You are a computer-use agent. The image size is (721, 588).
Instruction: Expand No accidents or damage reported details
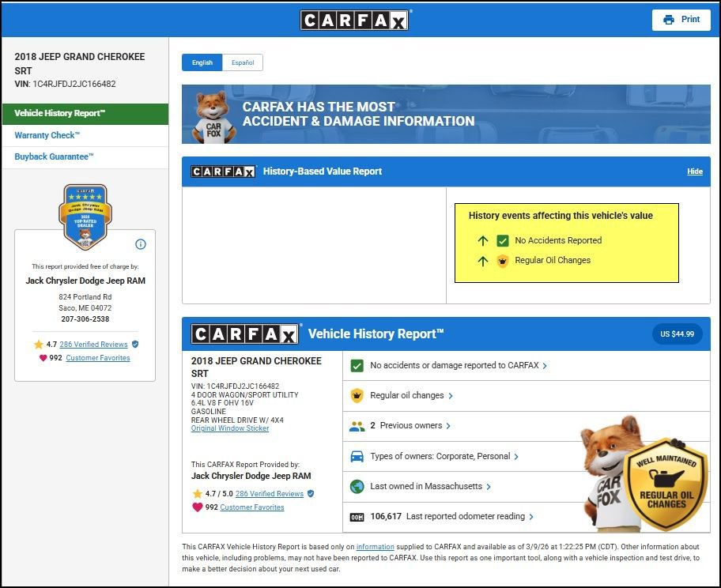coord(459,366)
